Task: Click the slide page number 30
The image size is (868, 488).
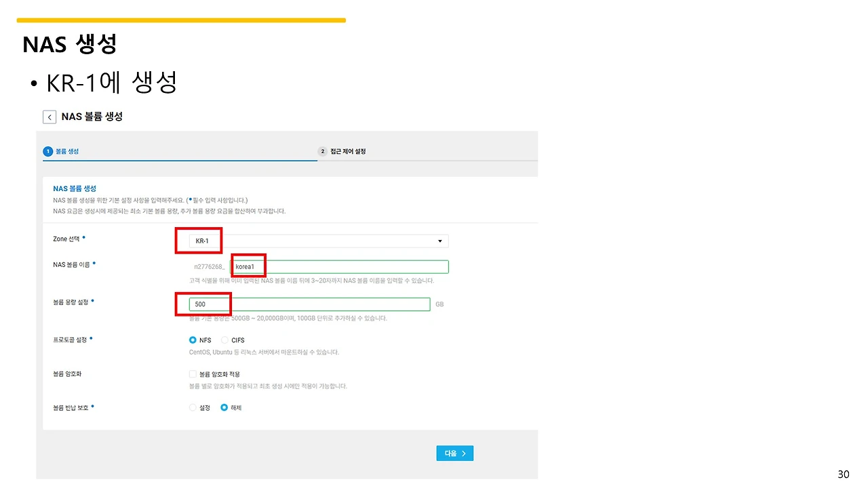Action: pyautogui.click(x=844, y=474)
